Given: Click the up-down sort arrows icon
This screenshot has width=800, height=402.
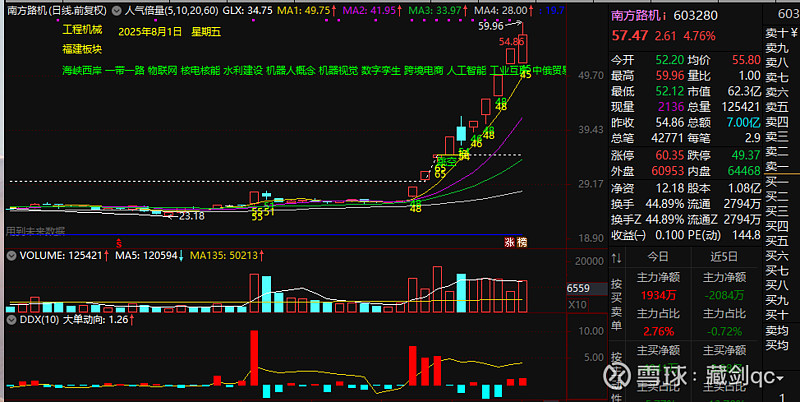Looking at the screenshot, I should coord(616,258).
